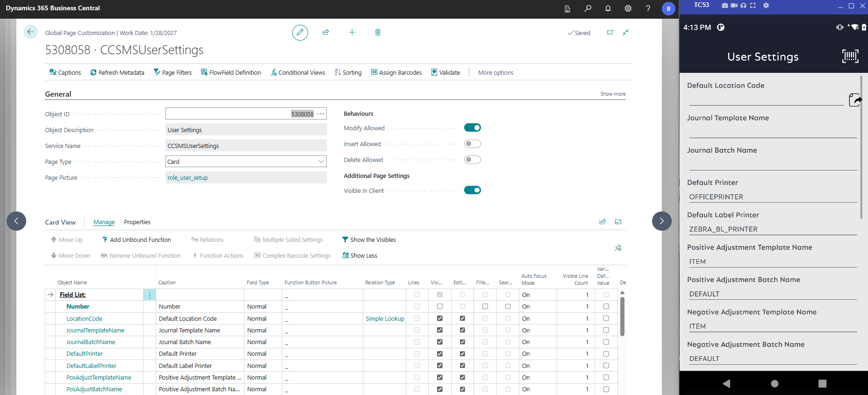Click the back arrow icon
The width and height of the screenshot is (868, 395).
point(30,32)
